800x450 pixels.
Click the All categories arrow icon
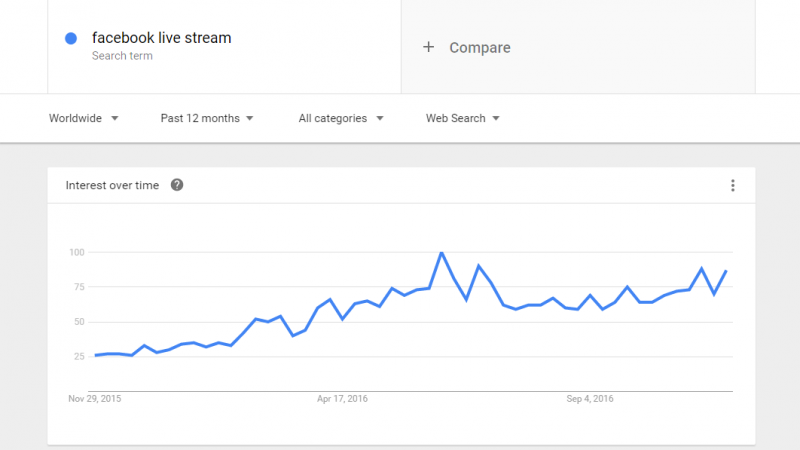click(x=380, y=118)
